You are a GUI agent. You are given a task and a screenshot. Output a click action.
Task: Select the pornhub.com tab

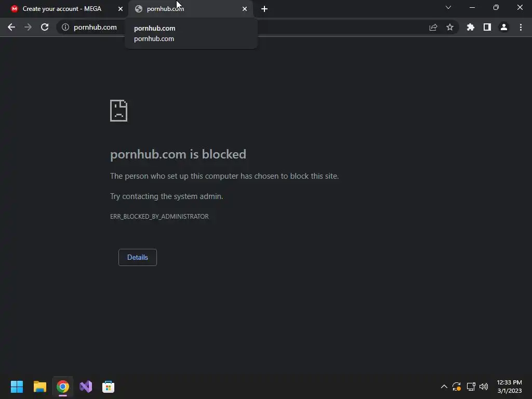190,9
